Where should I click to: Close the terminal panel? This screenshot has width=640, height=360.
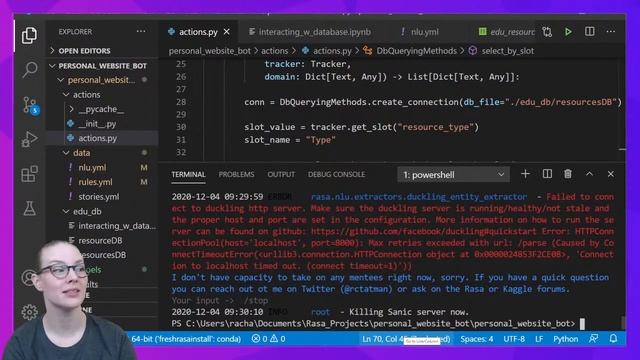click(611, 174)
